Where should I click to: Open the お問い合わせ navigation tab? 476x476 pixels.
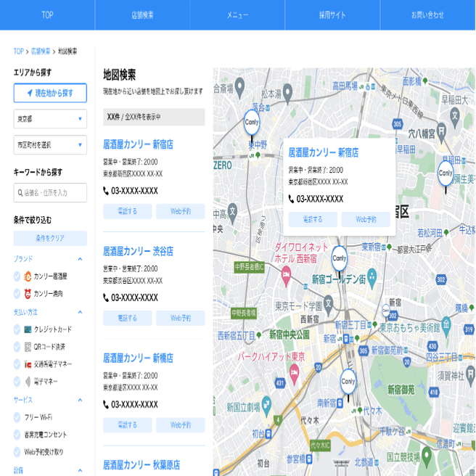427,15
